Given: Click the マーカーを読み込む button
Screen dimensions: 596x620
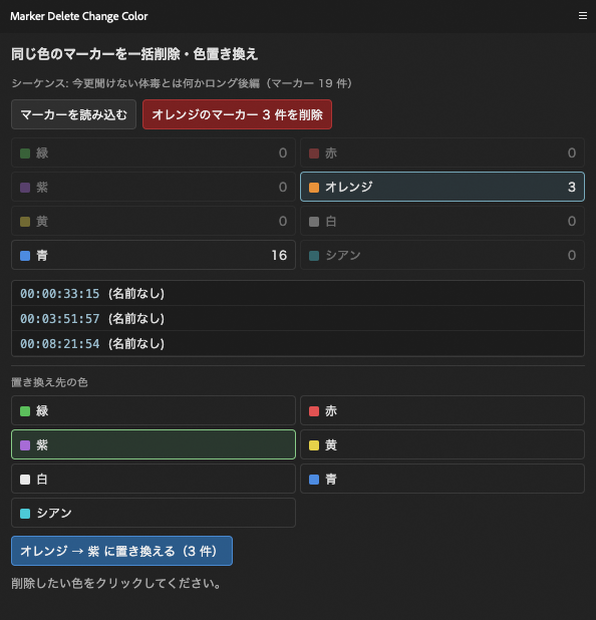Looking at the screenshot, I should tap(74, 115).
